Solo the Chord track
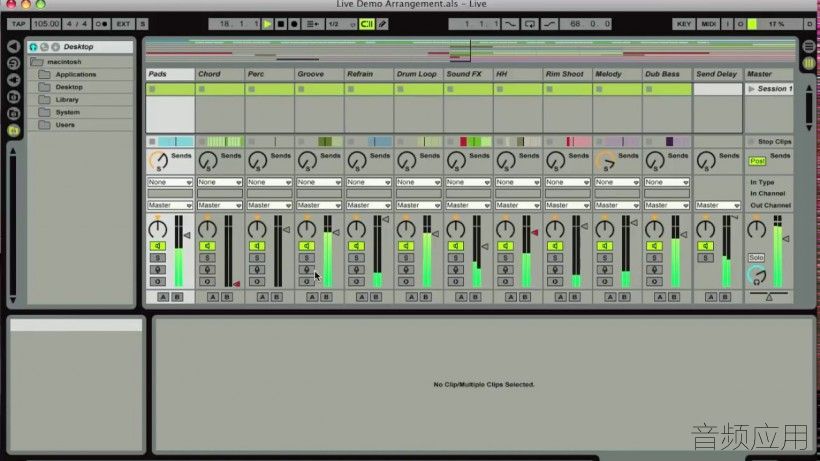Screen dimensions: 820x461 click(207, 258)
